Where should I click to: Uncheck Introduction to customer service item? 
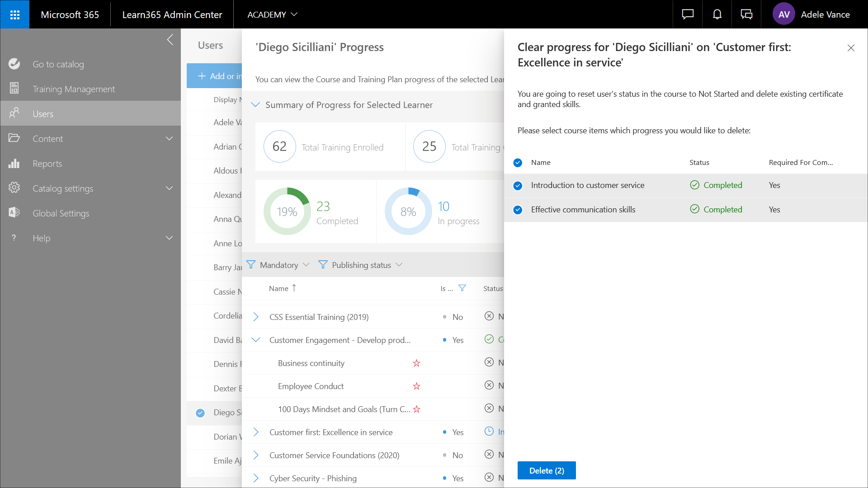518,186
